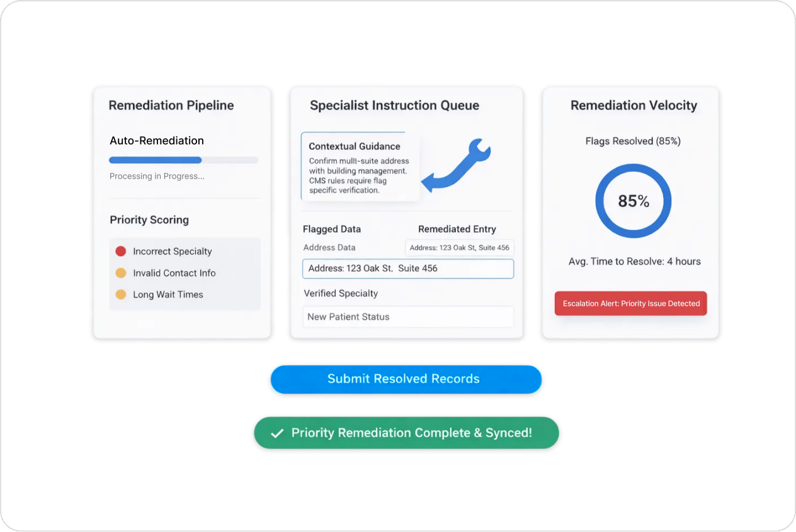The width and height of the screenshot is (796, 532).
Task: Click the Specialist Instruction Queue title
Action: click(395, 105)
